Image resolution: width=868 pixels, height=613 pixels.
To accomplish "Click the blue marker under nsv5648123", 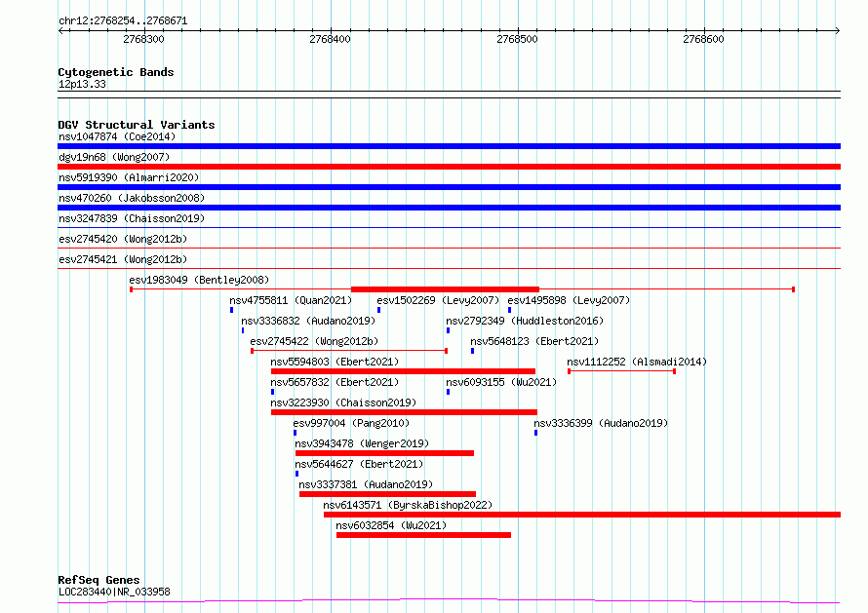I will (x=472, y=351).
